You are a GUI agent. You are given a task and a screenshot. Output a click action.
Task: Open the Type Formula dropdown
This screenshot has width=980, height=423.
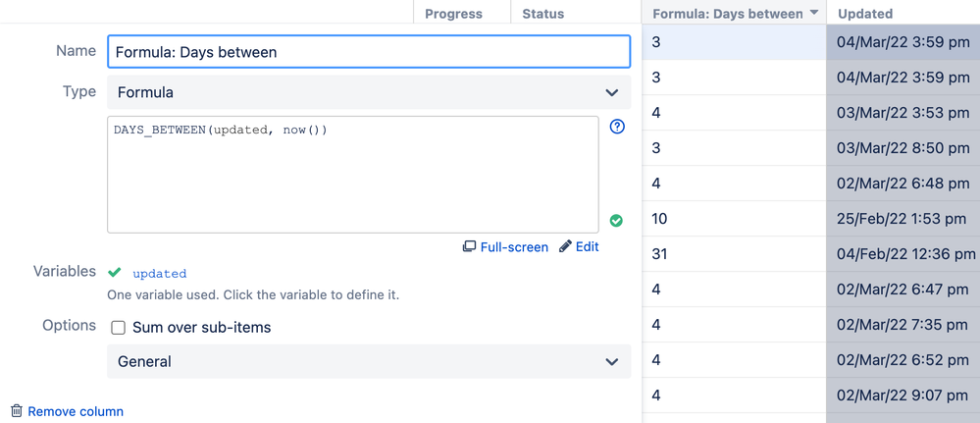click(x=368, y=92)
